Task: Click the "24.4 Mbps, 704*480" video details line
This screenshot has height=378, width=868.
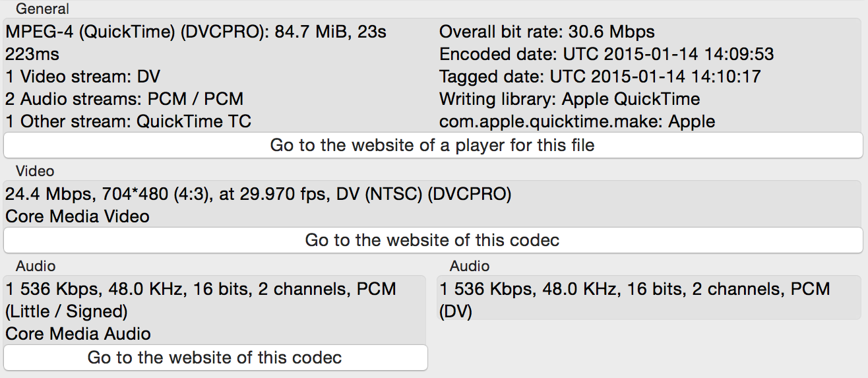Action: pyautogui.click(x=258, y=194)
